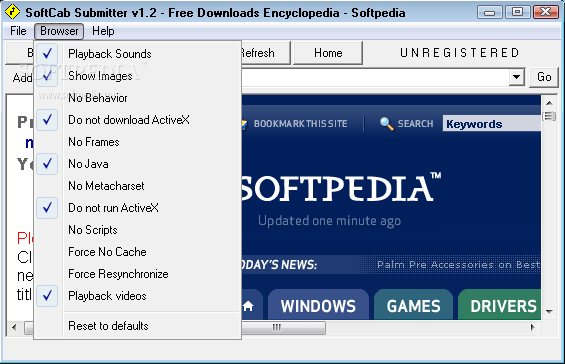Click the vertical scrollbar up arrow
Viewport: 565px width, 364px height.
549,103
